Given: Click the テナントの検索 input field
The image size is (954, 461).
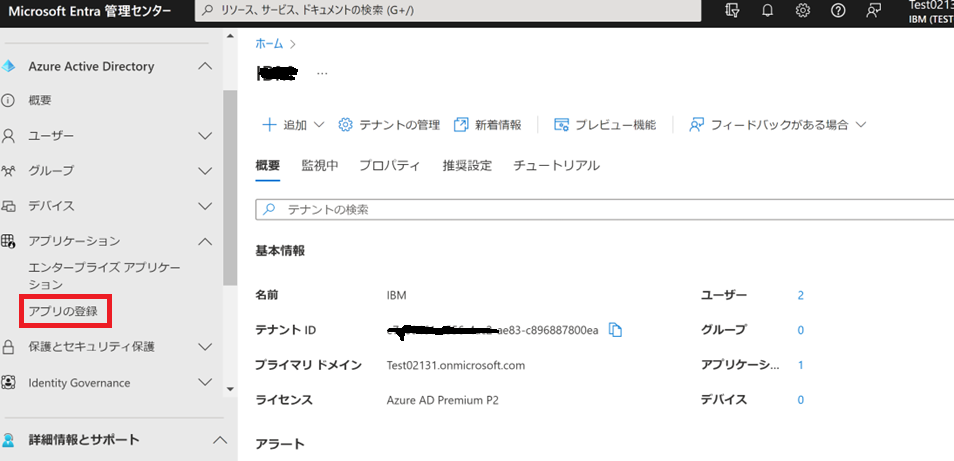Looking at the screenshot, I should click(605, 210).
